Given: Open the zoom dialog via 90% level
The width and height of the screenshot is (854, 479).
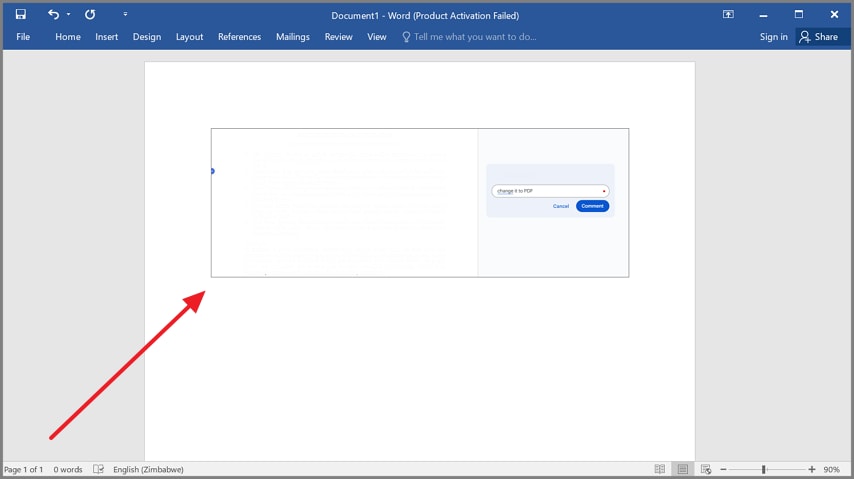Looking at the screenshot, I should pyautogui.click(x=831, y=469).
